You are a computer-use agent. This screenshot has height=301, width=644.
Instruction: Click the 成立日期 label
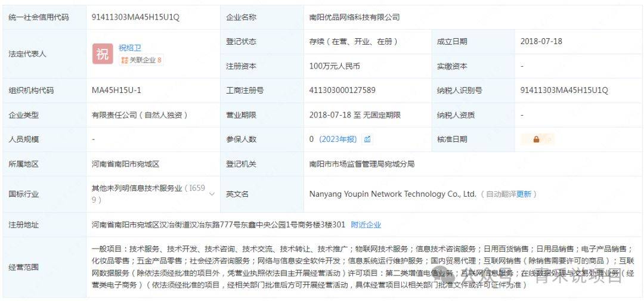pos(452,42)
